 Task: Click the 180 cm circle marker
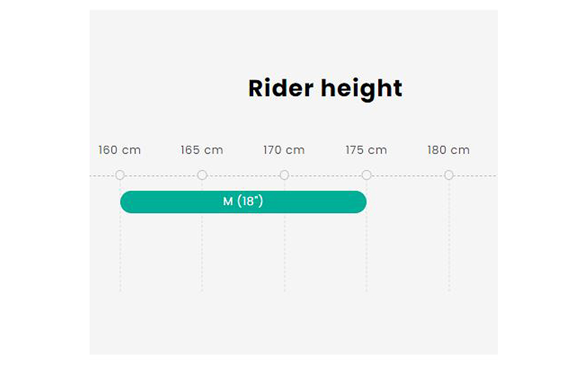tap(449, 175)
